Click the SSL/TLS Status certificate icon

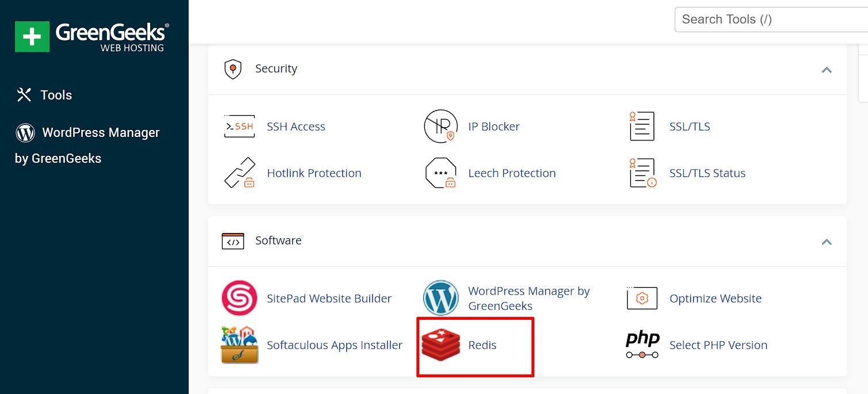point(643,173)
